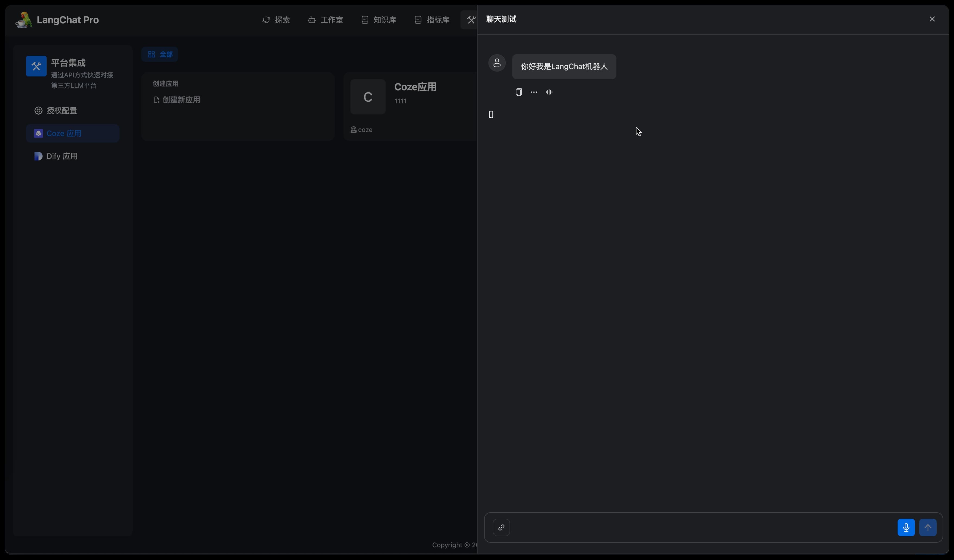Click the Copyright footer text
The height and width of the screenshot is (560, 954).
(454, 545)
